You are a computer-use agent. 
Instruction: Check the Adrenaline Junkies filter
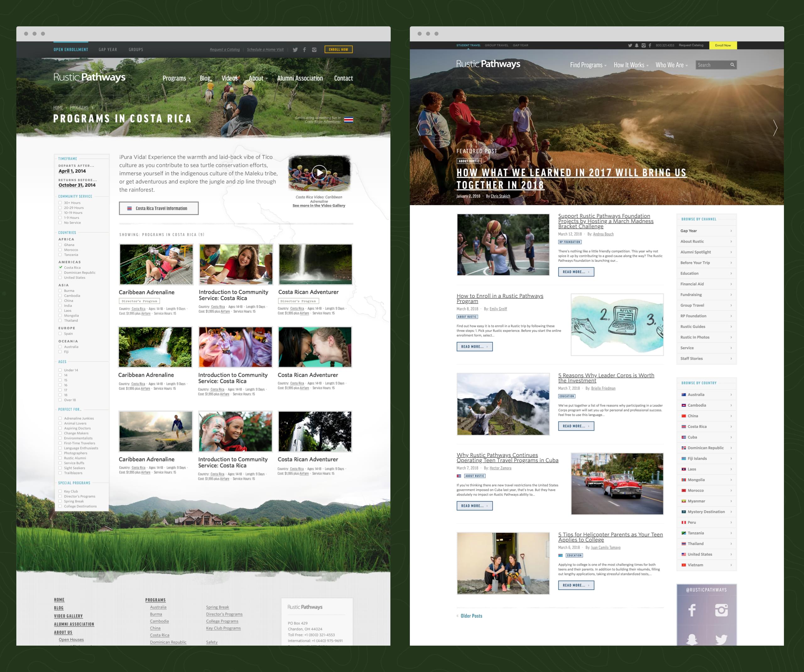click(60, 418)
